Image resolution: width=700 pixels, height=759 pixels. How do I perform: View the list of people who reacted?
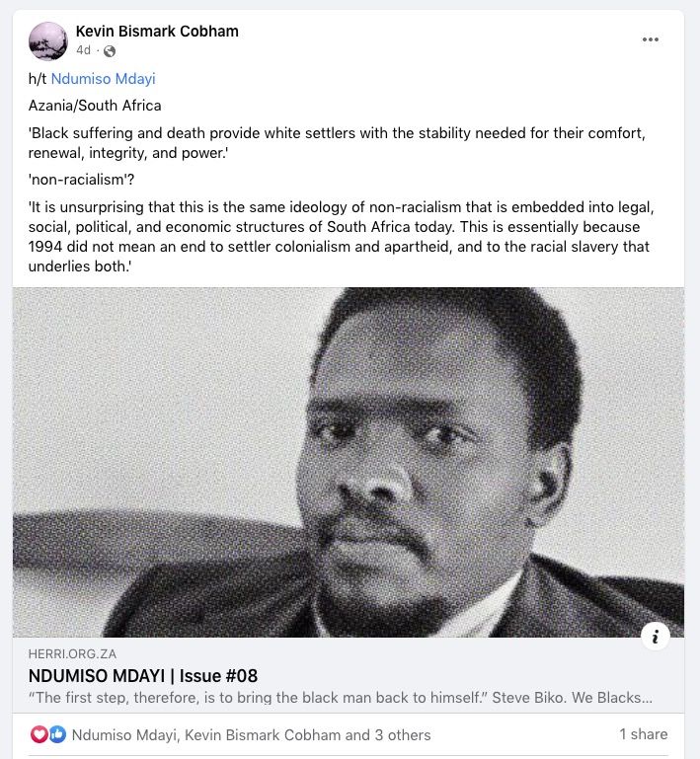pyautogui.click(x=251, y=734)
